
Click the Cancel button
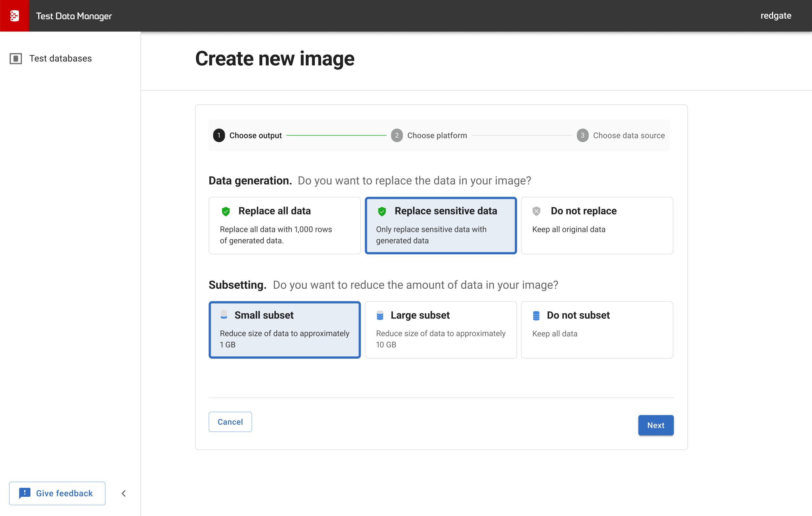point(230,421)
